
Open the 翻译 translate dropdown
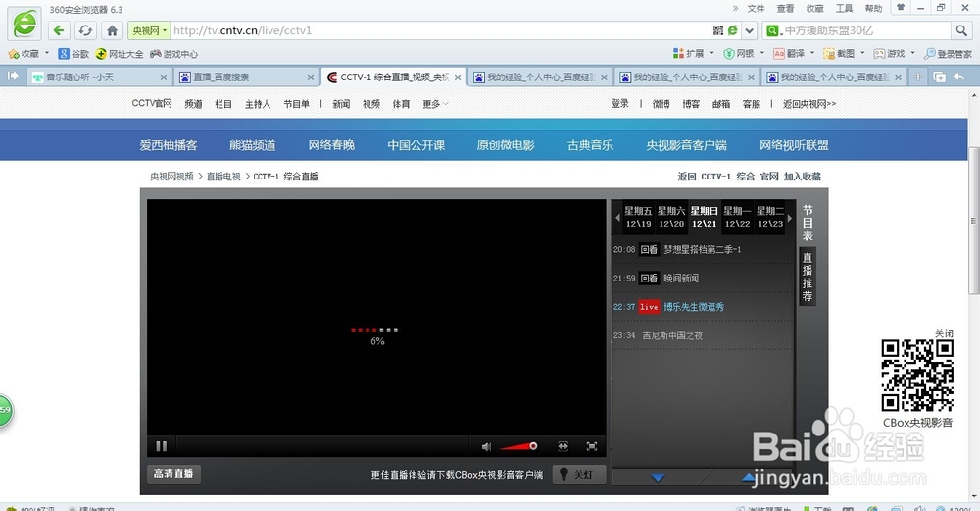(x=794, y=54)
